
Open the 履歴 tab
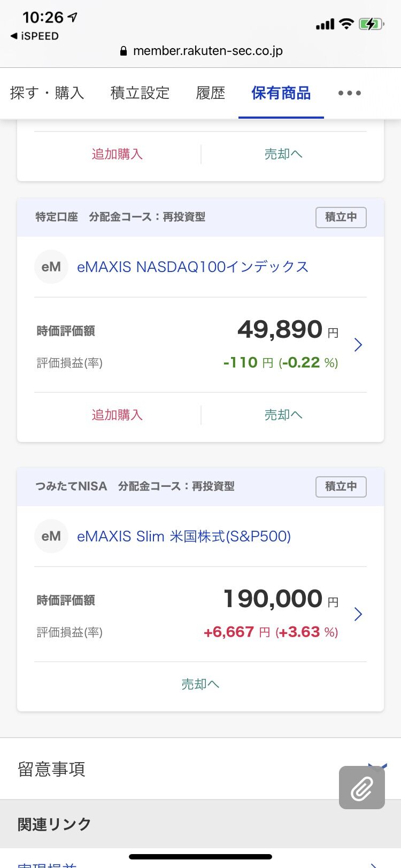[211, 93]
